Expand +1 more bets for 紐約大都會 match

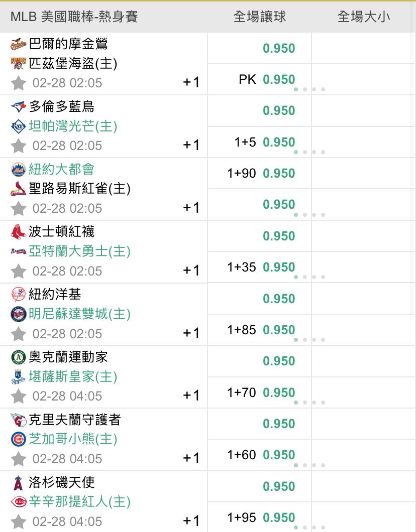pos(191,208)
